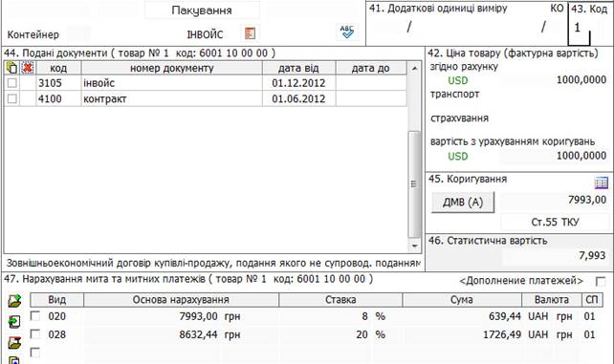
Task: Click the Ставка column header in payments
Action: (x=340, y=300)
